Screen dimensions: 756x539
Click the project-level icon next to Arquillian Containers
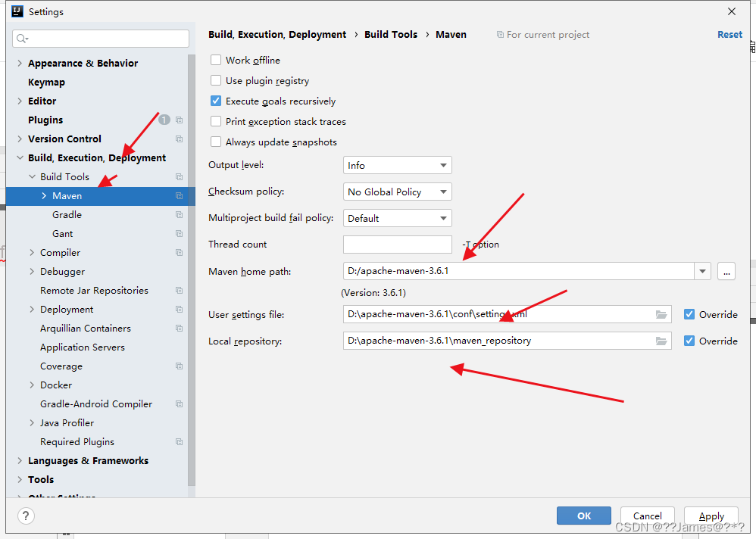tap(180, 328)
